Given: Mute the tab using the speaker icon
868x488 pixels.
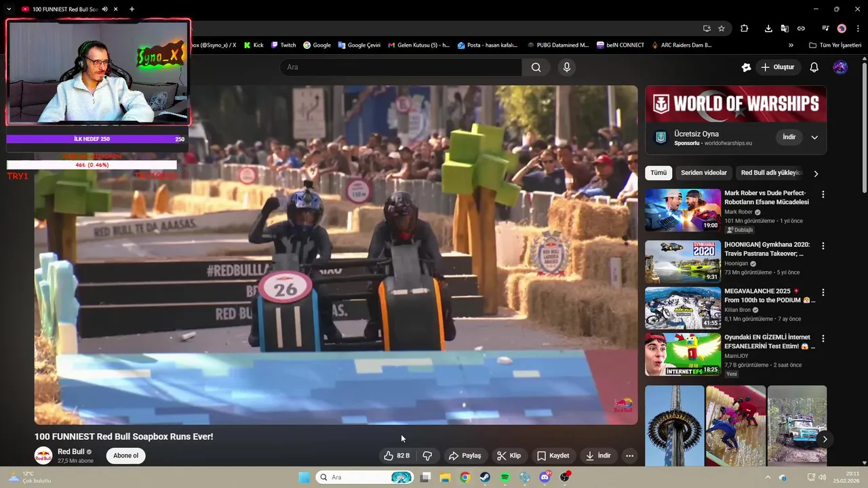Looking at the screenshot, I should coord(104,9).
